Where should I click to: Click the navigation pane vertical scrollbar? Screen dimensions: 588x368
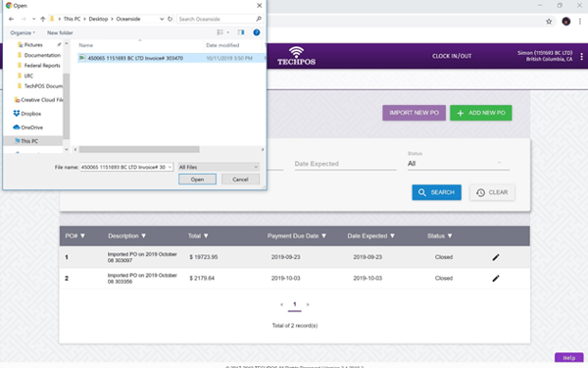66,105
